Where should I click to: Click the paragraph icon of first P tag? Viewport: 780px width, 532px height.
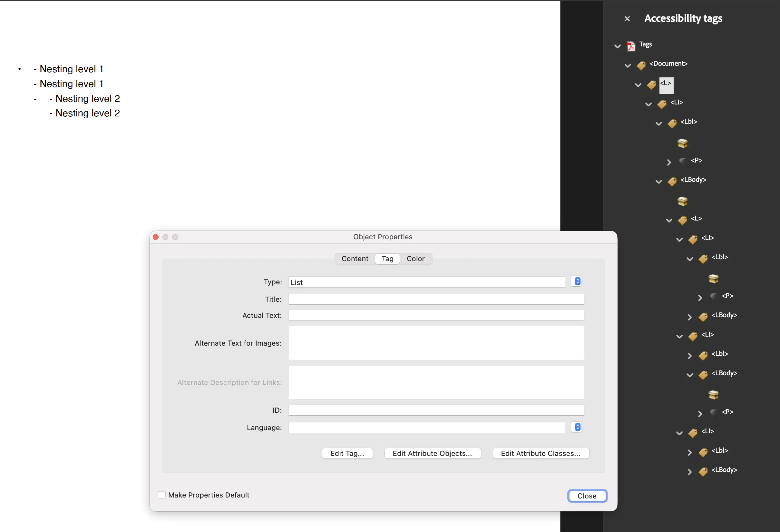pyautogui.click(x=682, y=162)
